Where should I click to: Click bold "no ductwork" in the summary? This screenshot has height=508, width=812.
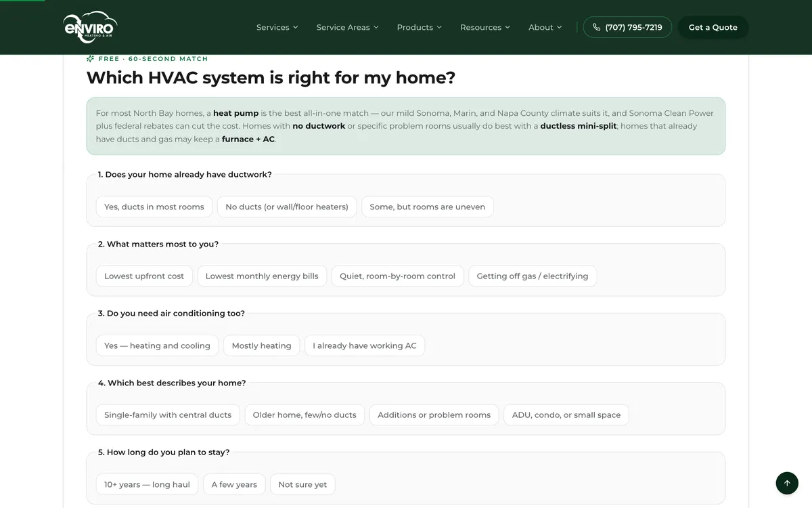coord(319,126)
